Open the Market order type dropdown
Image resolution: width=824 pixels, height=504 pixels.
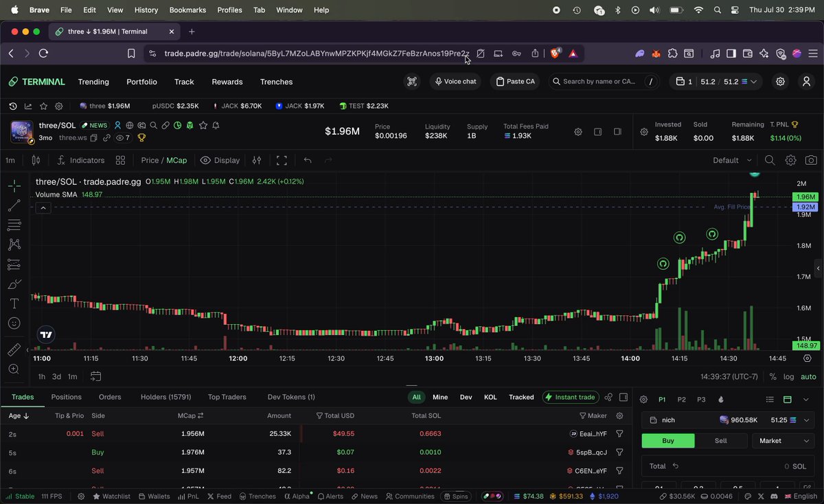(783, 441)
